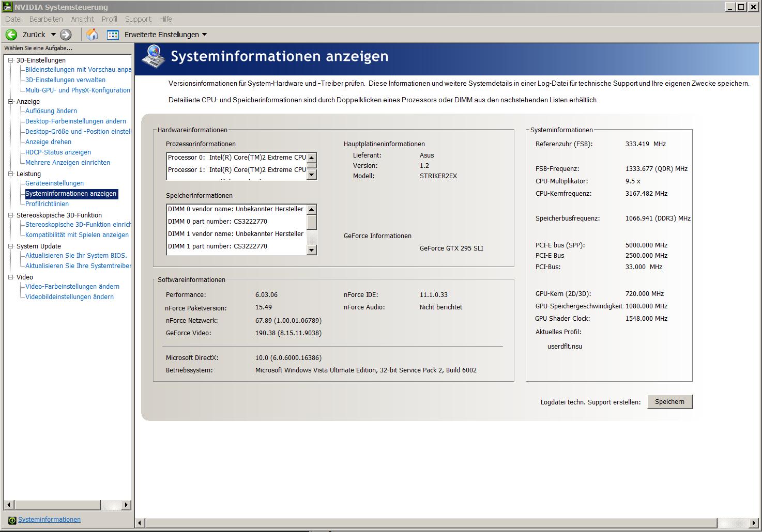This screenshot has width=762, height=532.
Task: Select the DIMM 0 vendor name row
Action: coord(236,209)
